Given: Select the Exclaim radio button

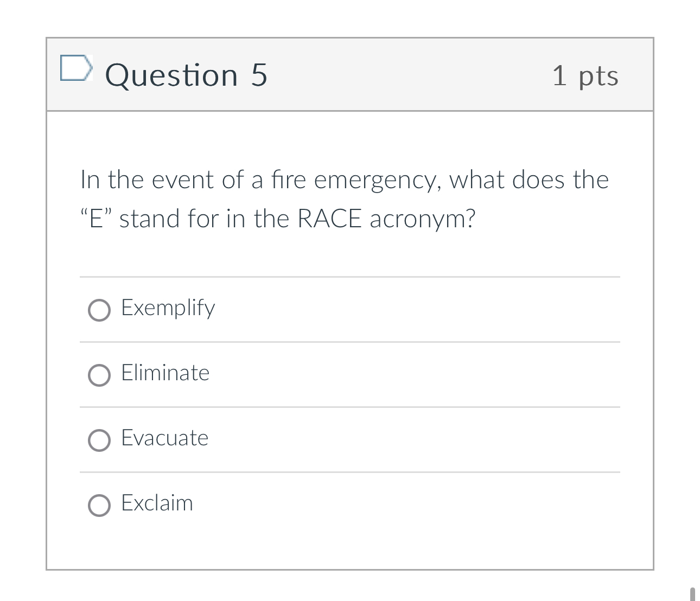Looking at the screenshot, I should tap(99, 505).
